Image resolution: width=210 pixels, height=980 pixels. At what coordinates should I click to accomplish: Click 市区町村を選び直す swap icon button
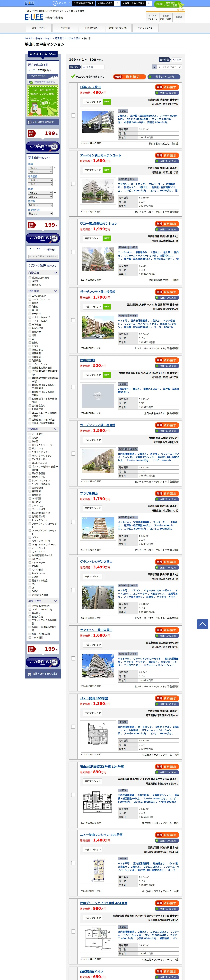(x=43, y=122)
